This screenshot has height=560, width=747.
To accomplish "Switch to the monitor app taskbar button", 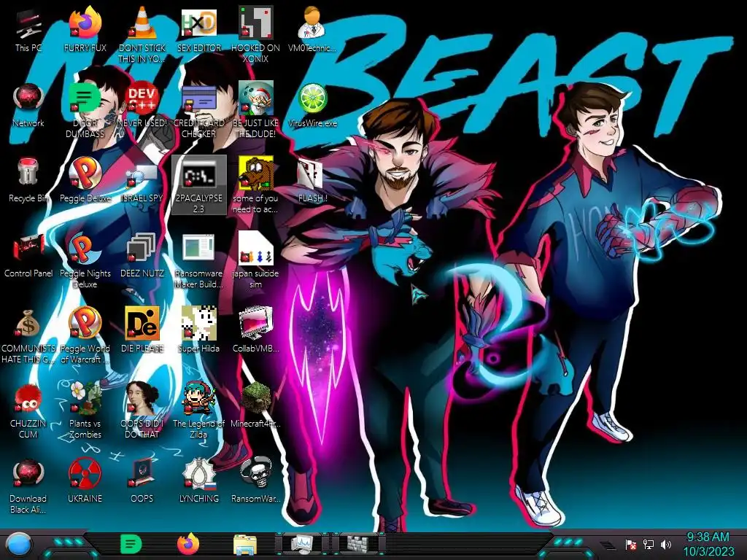I will (x=302, y=544).
